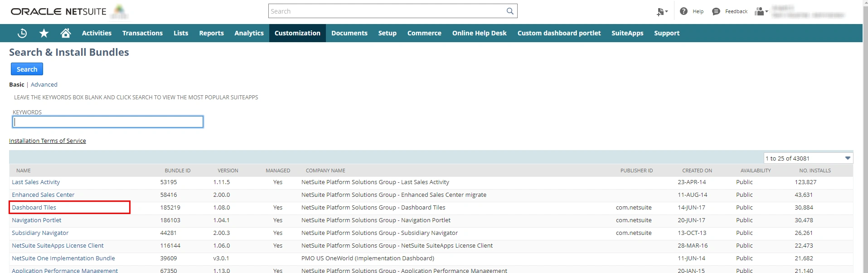Screen dimensions: 868x273
Task: Open the Enhanced Sales Center bundle
Action: [x=43, y=195]
